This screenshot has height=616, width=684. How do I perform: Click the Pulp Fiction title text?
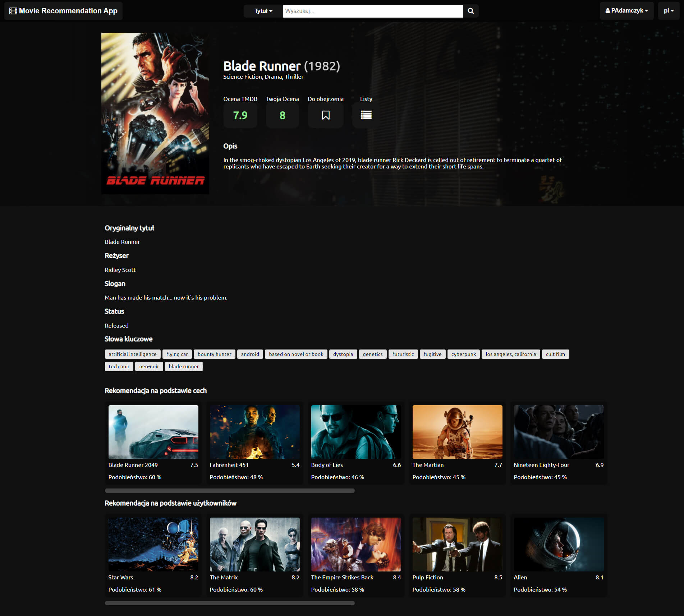(428, 577)
